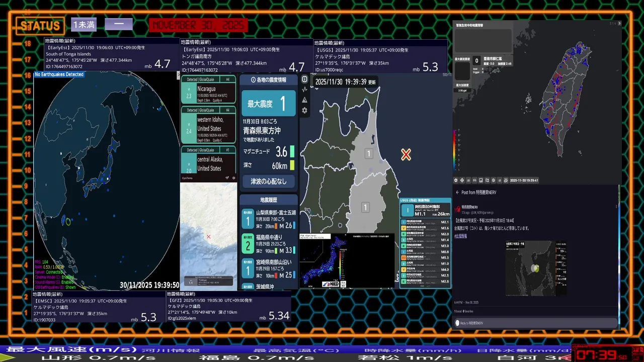Click the info icon beside 各地の震度情報
Viewport: 644px width, 362px height.
pyautogui.click(x=253, y=80)
